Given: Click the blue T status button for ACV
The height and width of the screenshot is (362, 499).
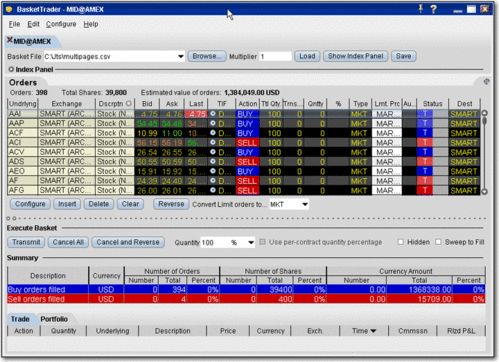Looking at the screenshot, I should click(x=425, y=152).
